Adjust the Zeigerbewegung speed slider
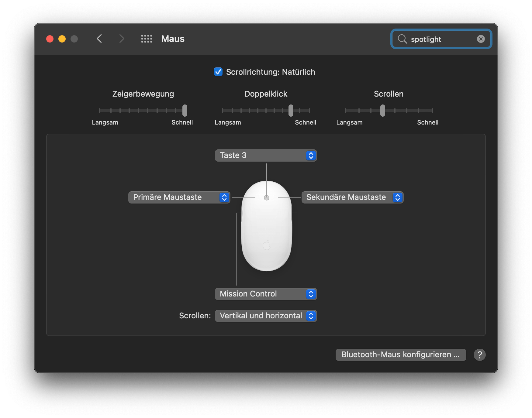The width and height of the screenshot is (532, 418). coord(185,111)
